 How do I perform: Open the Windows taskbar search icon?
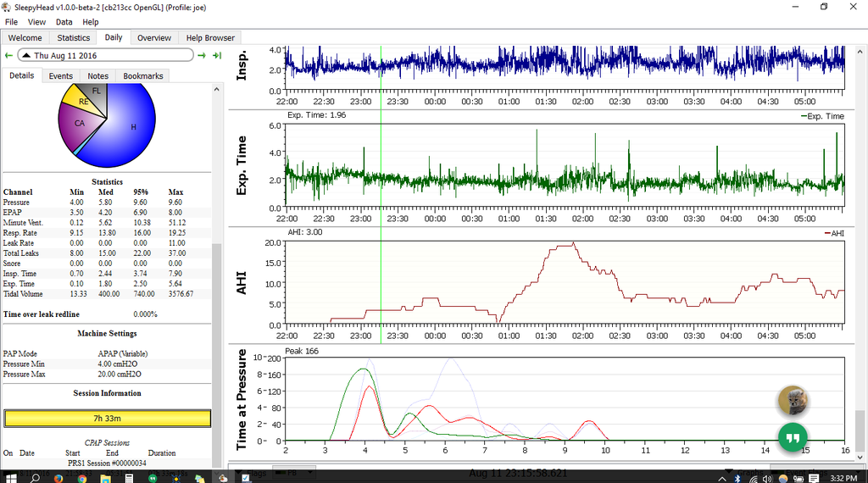click(x=34, y=478)
